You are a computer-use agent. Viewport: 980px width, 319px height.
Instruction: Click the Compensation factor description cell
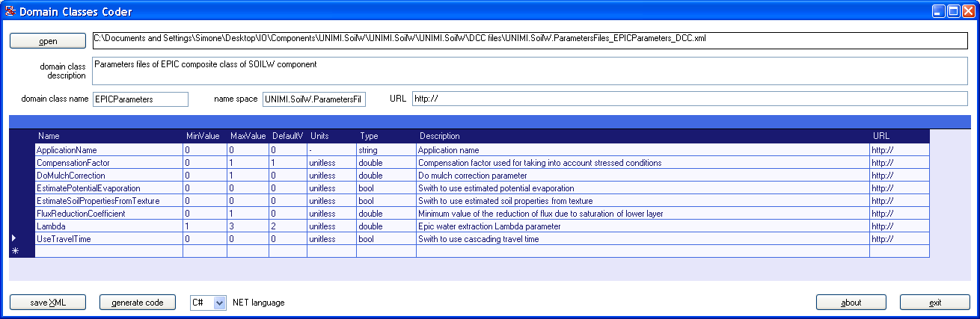point(643,163)
